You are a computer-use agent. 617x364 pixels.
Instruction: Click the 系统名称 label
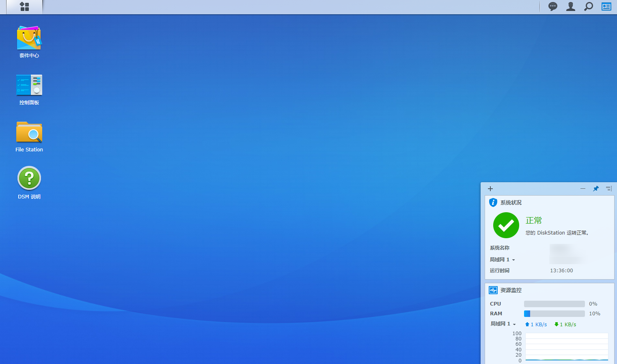(x=500, y=248)
